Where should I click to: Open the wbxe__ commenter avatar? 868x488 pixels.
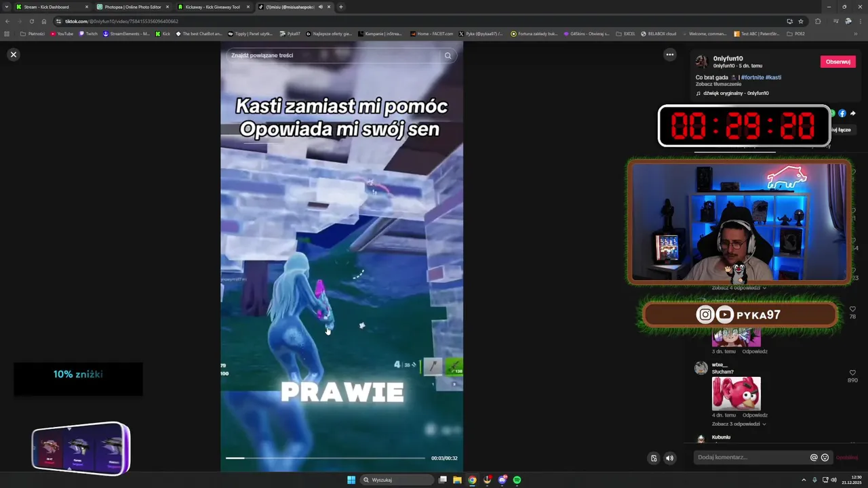click(701, 368)
